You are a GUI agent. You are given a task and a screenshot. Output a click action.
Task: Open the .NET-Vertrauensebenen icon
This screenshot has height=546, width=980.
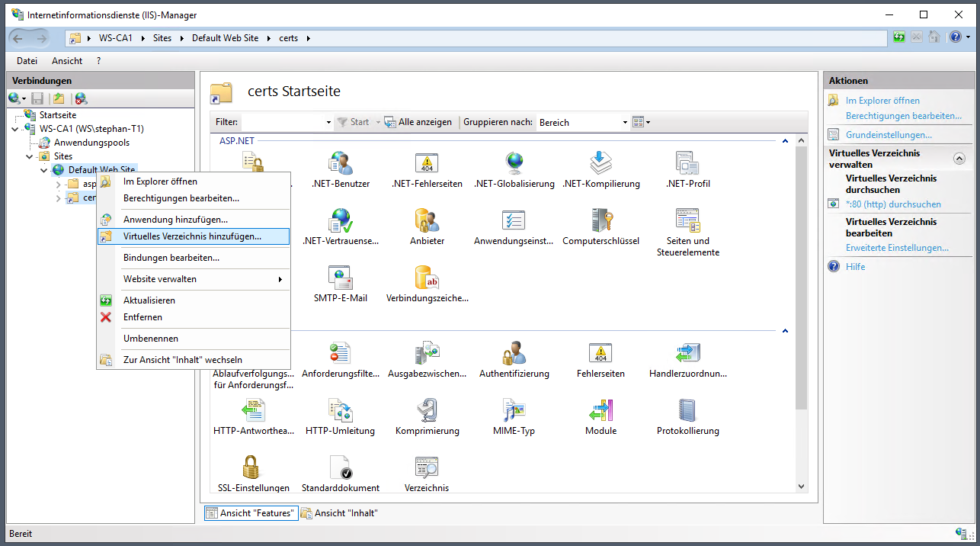340,226
